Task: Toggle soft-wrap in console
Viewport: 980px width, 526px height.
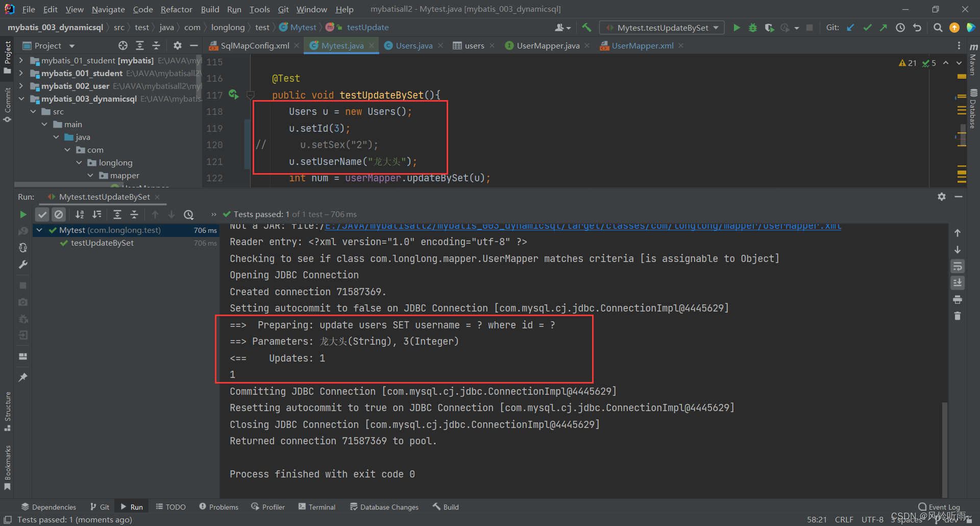Action: click(x=958, y=267)
